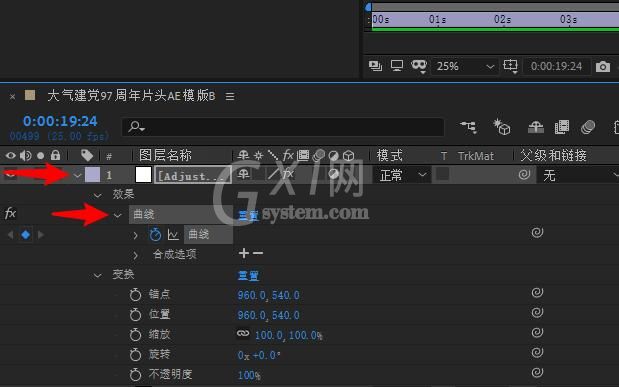
Task: Expand the 曲线 property row
Action: point(135,235)
